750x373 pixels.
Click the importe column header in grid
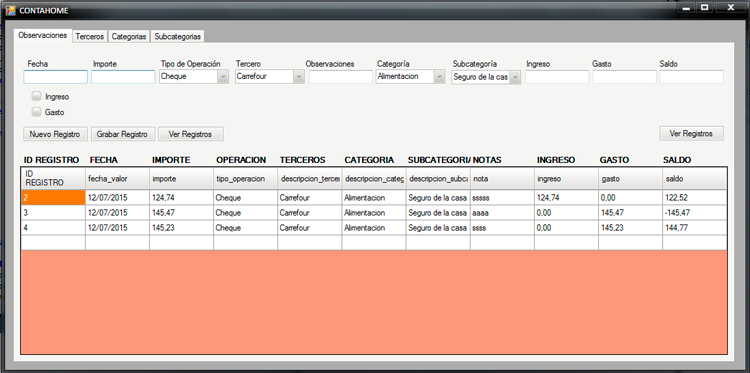[x=181, y=178]
